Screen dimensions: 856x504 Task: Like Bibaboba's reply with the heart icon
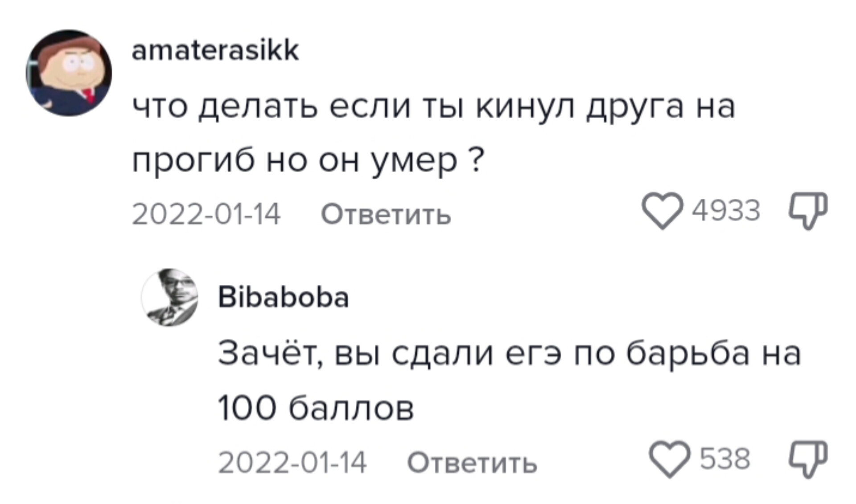point(669,459)
